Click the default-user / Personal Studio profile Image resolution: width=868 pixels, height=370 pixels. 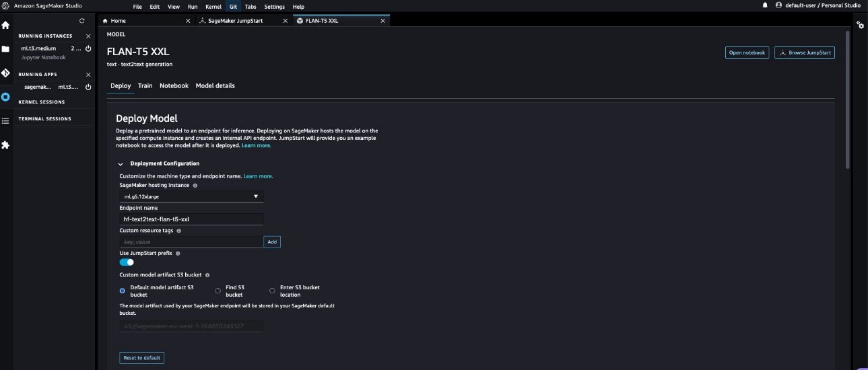pyautogui.click(x=817, y=5)
